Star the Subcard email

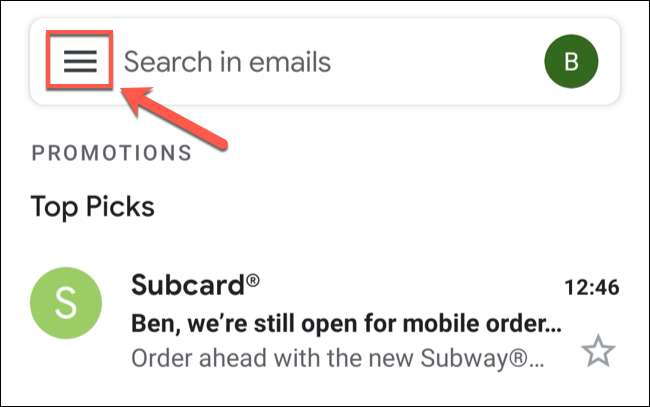tap(598, 351)
